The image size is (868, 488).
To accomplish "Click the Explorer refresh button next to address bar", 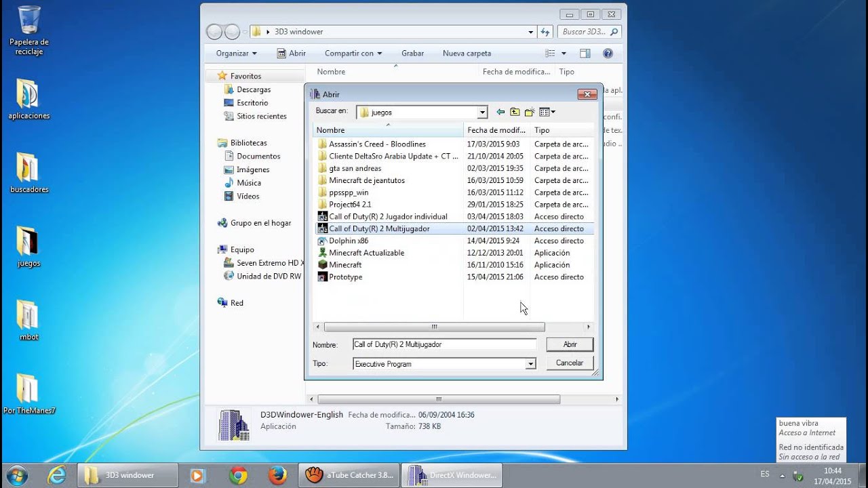I will click(x=545, y=32).
